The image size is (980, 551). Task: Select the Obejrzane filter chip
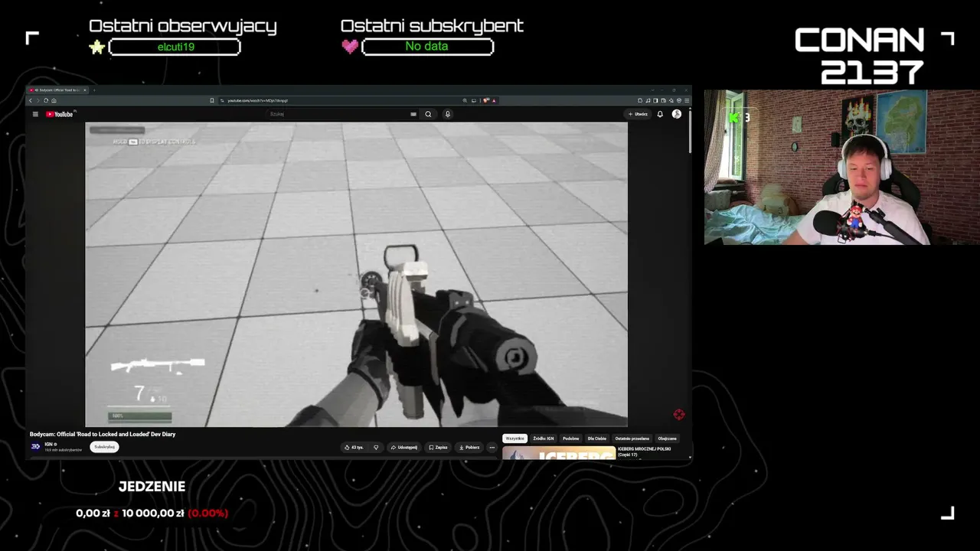pyautogui.click(x=668, y=439)
